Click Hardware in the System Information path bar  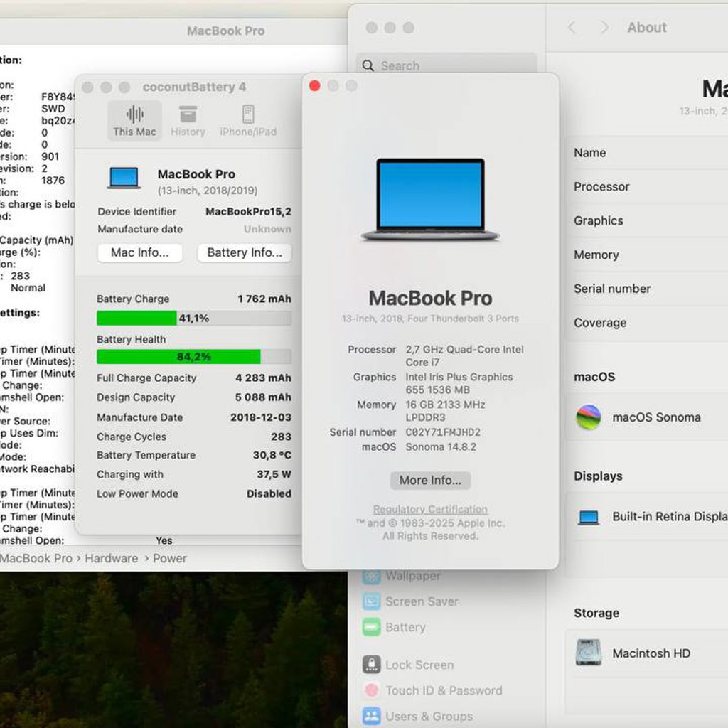click(112, 558)
